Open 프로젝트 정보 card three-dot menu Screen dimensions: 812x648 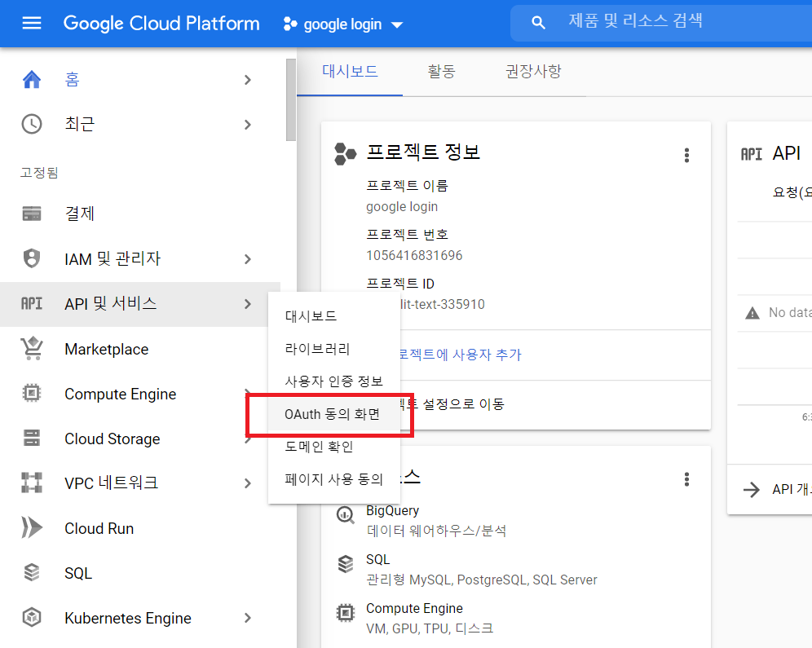tap(686, 155)
